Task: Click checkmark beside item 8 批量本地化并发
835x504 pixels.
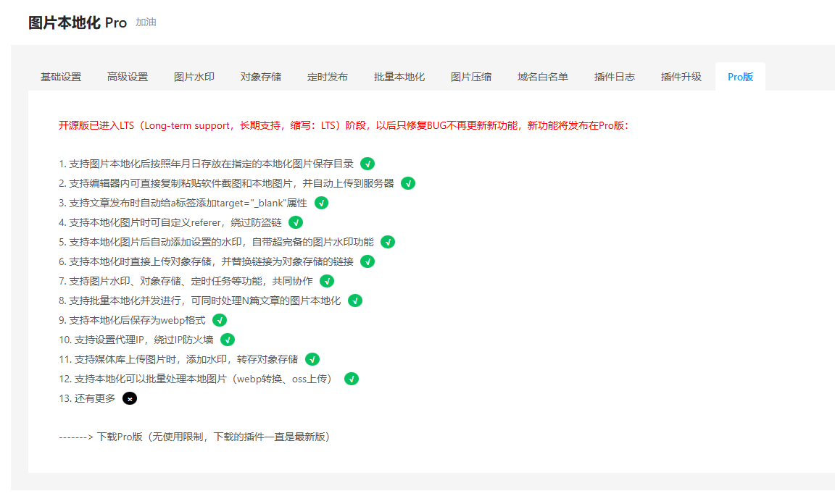Action: point(354,301)
